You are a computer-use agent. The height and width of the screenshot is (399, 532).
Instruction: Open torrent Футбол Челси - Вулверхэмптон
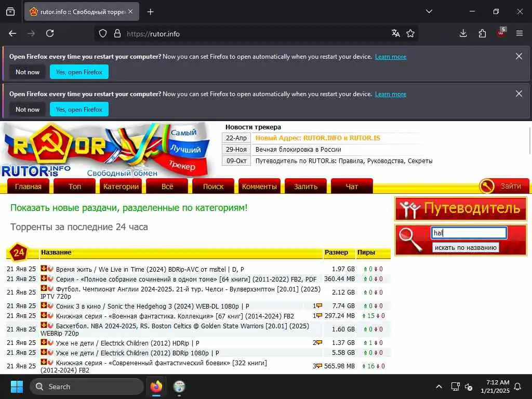coord(180,292)
